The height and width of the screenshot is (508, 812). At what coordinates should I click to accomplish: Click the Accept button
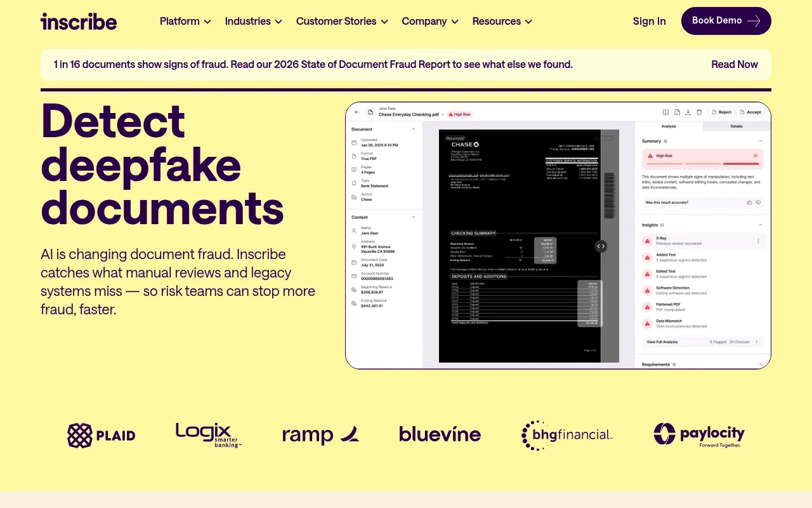coord(750,112)
